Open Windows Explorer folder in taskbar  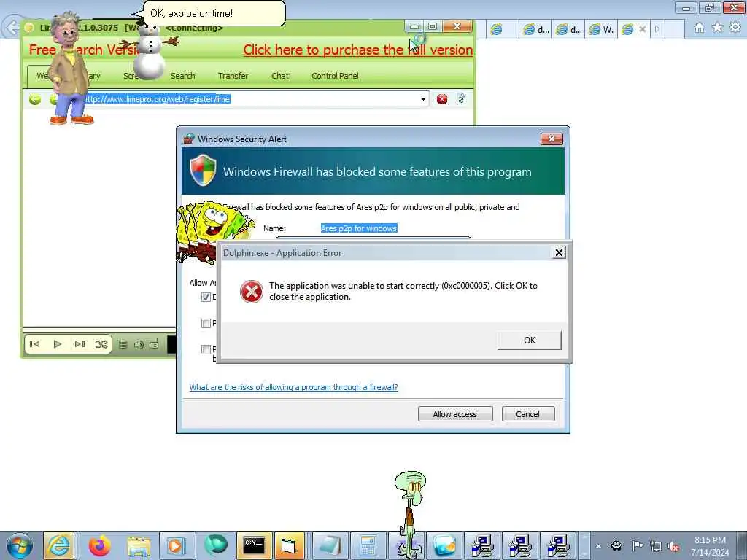pos(138,545)
